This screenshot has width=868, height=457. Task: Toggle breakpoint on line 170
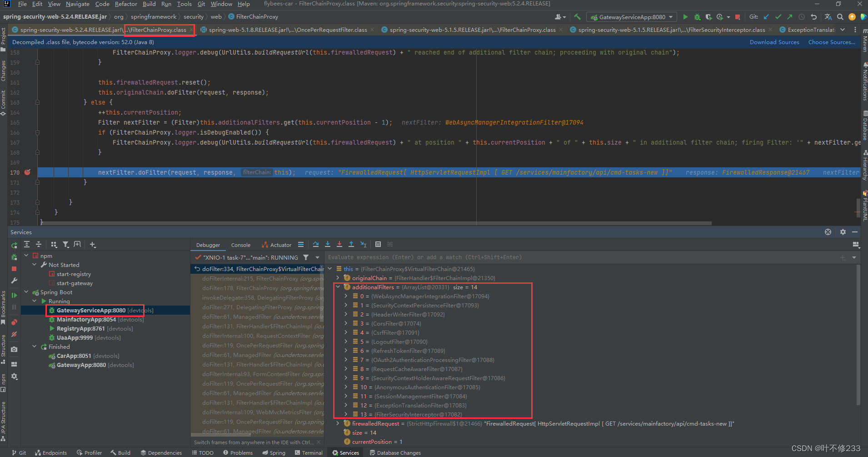[x=27, y=172]
